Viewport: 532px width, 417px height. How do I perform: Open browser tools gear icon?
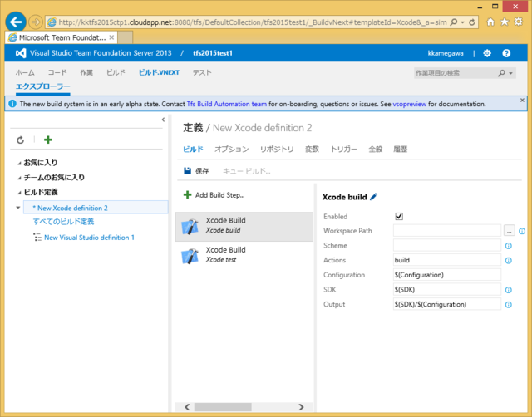pos(519,22)
